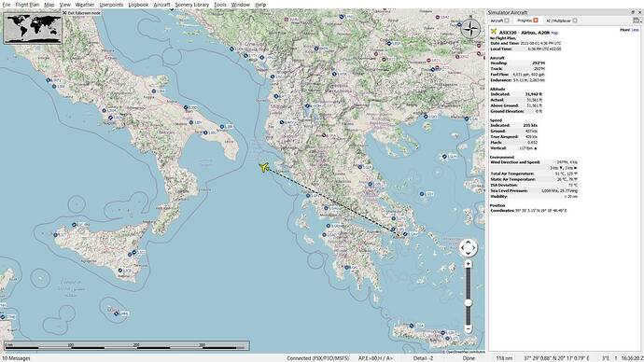Click the map zoom slider handle
644x362 pixels.
pyautogui.click(x=469, y=302)
